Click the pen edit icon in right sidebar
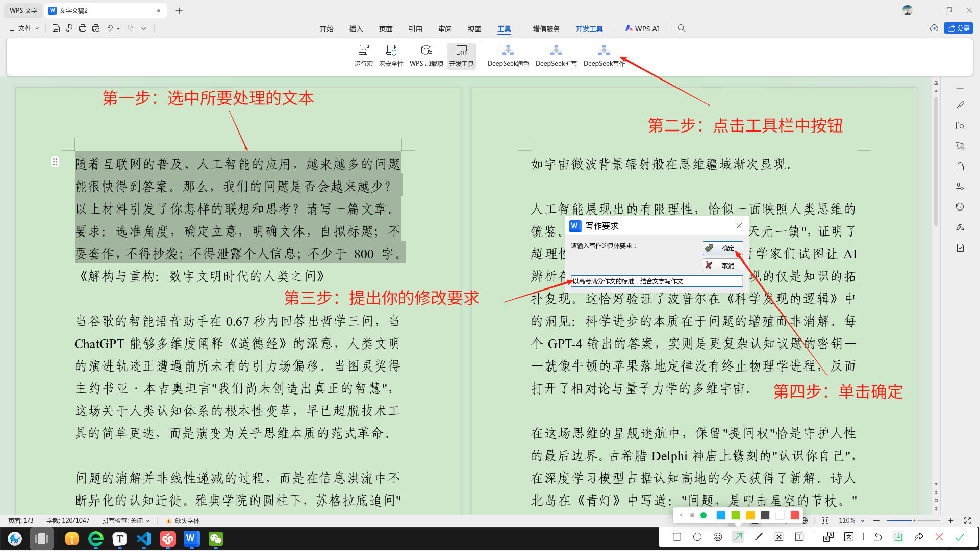The image size is (980, 551). [x=960, y=106]
